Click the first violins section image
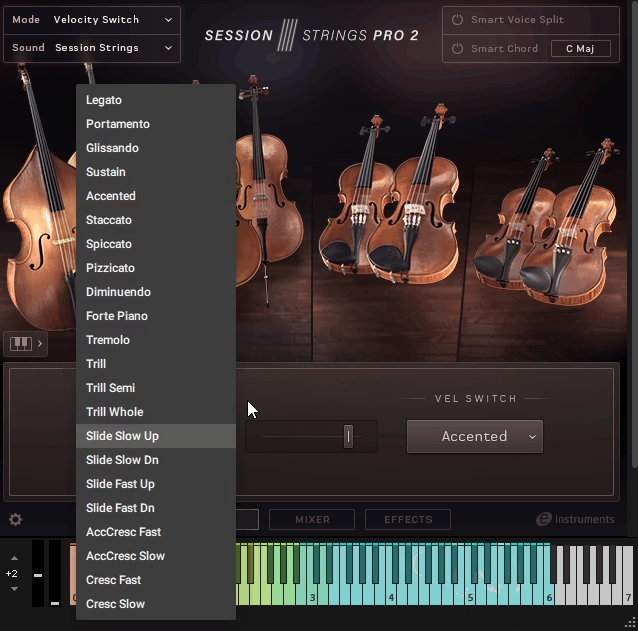This screenshot has width=638, height=631. [x=389, y=195]
